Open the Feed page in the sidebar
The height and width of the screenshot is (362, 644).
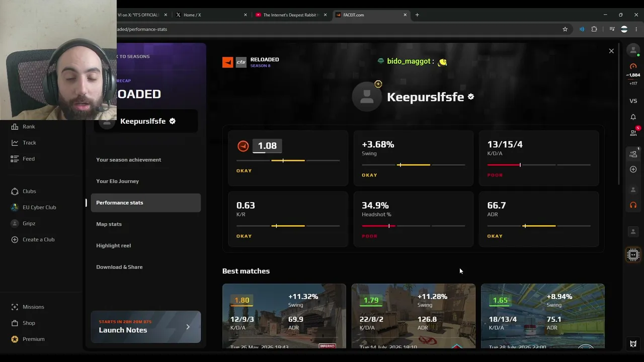click(23, 159)
